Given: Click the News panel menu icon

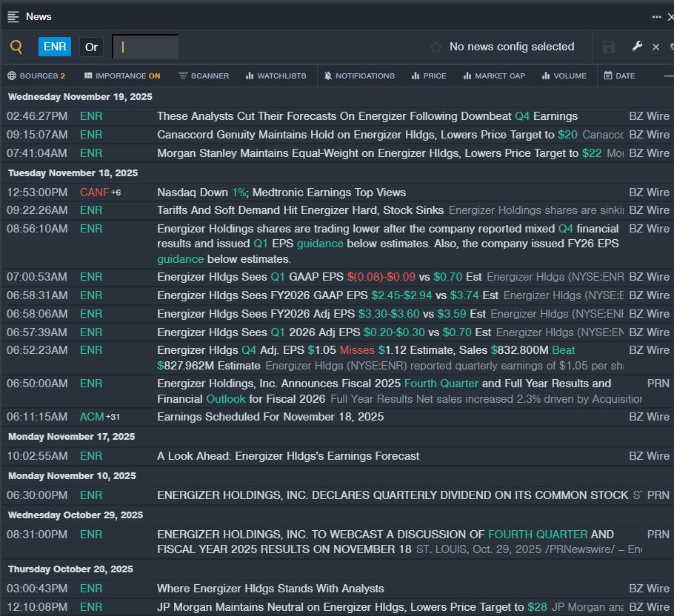Looking at the screenshot, I should click(13, 16).
